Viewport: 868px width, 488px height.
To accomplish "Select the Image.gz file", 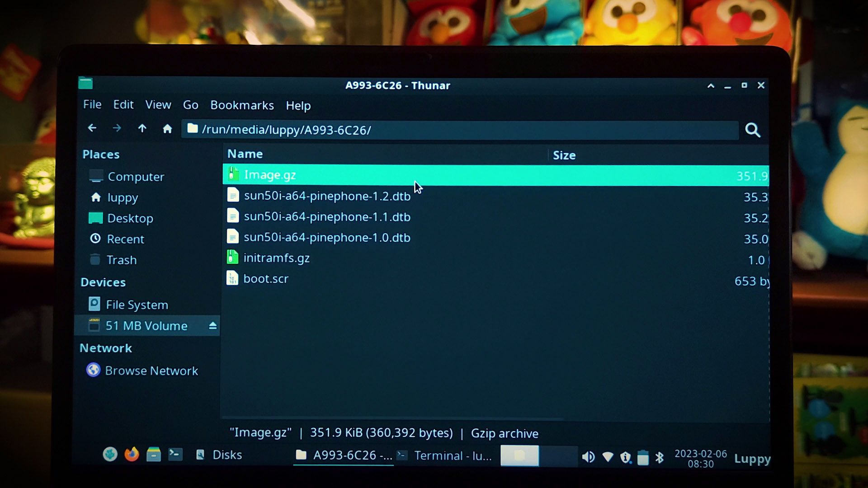I will coord(270,174).
